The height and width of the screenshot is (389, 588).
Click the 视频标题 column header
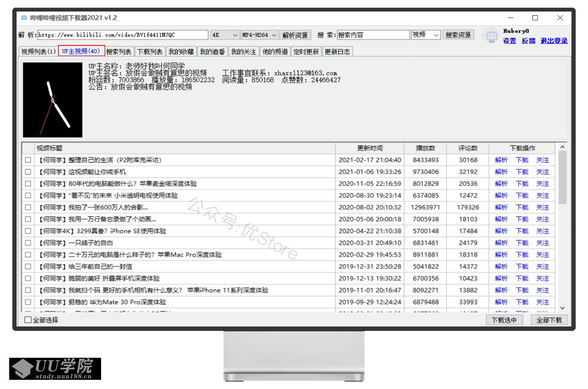[x=185, y=148]
